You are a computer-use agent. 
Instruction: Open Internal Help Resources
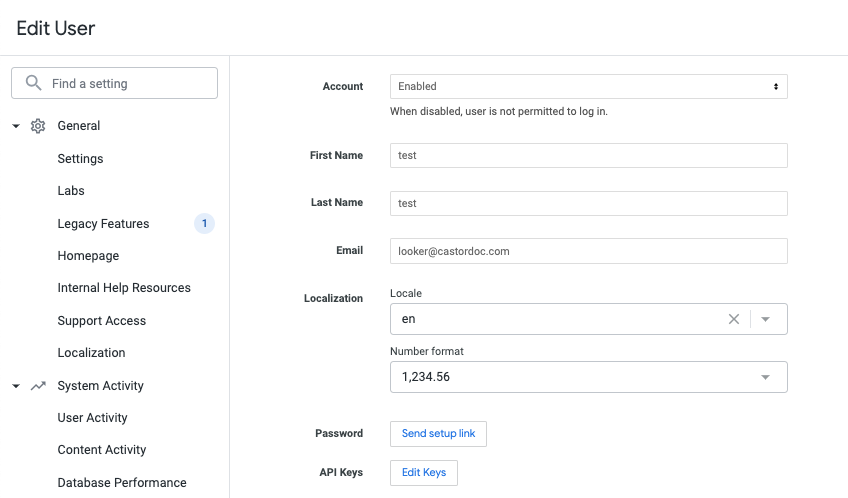124,288
